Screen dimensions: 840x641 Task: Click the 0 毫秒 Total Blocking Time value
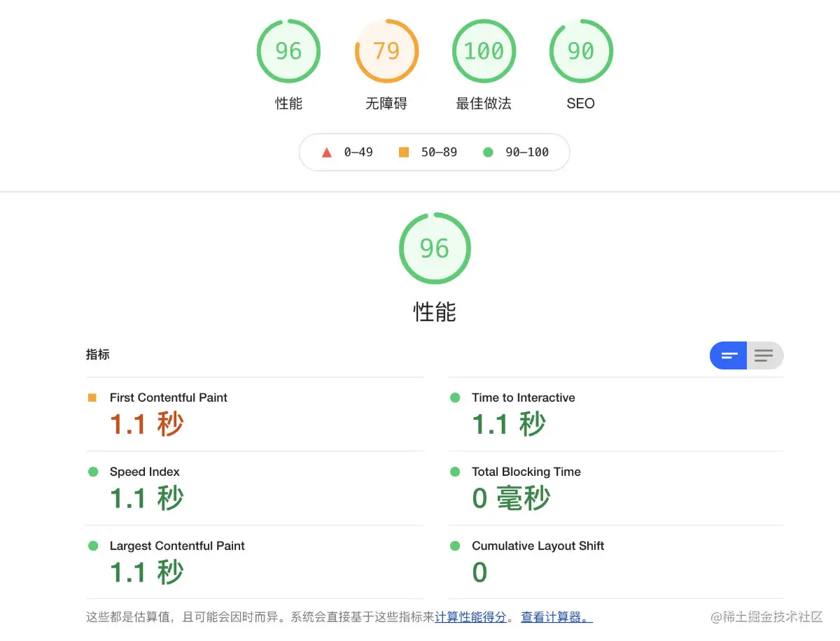(x=511, y=498)
